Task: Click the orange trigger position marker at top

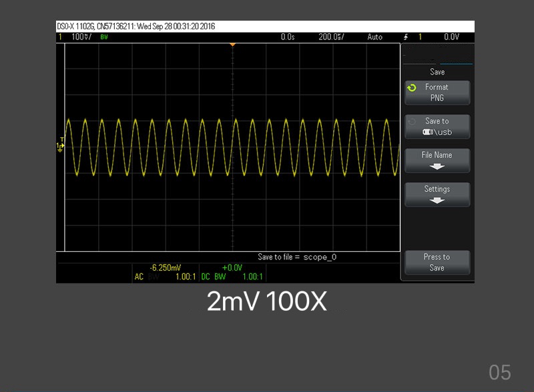Action: click(232, 45)
